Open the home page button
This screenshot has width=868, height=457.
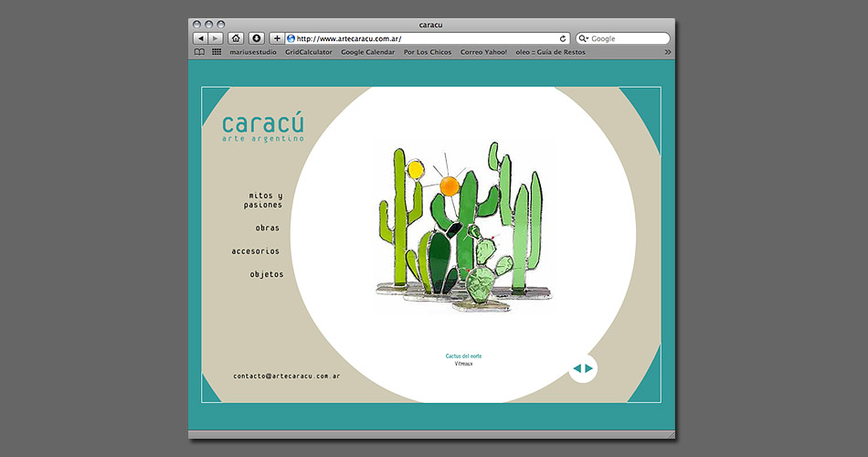coord(236,38)
